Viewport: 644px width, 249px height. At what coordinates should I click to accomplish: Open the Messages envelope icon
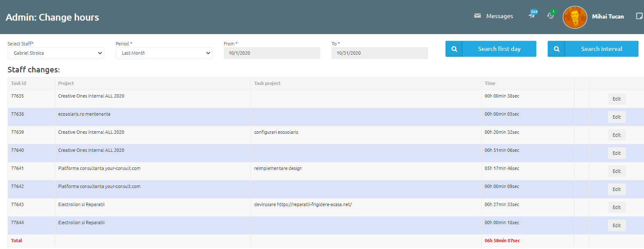pyautogui.click(x=477, y=16)
